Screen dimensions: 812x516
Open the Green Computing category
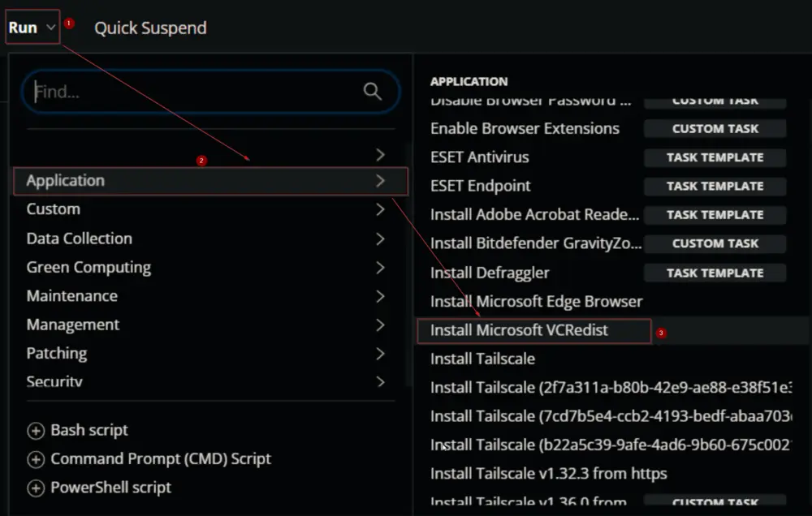point(89,268)
